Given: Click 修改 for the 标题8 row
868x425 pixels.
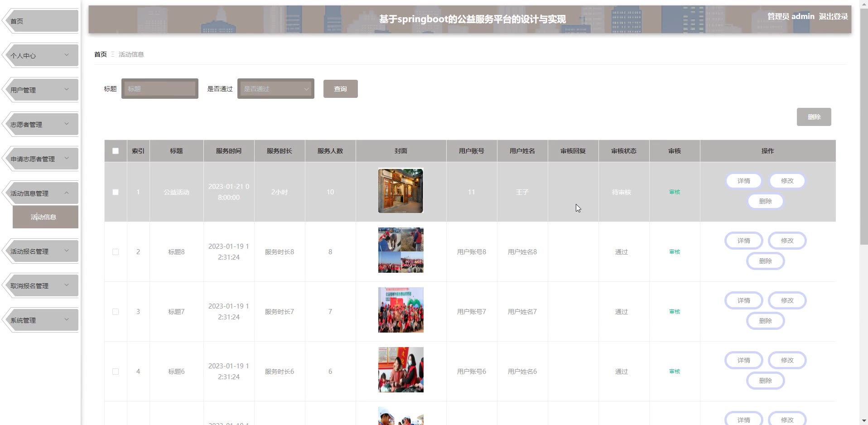Looking at the screenshot, I should pyautogui.click(x=787, y=241).
